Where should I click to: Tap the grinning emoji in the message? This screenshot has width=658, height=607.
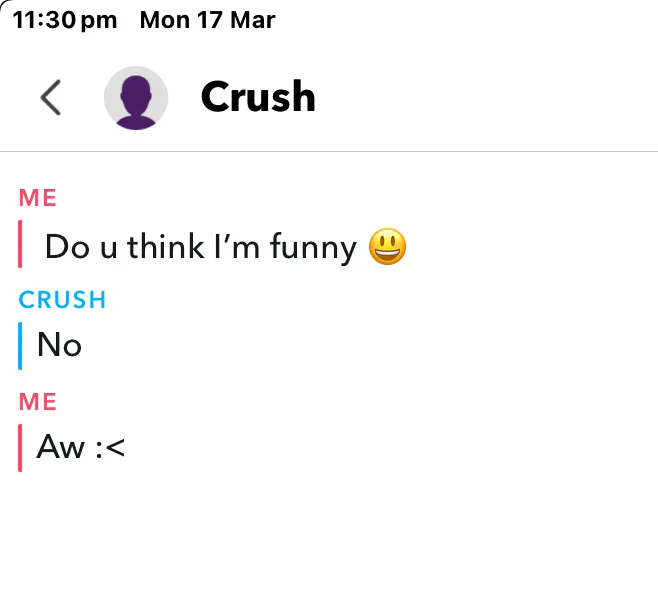coord(387,246)
